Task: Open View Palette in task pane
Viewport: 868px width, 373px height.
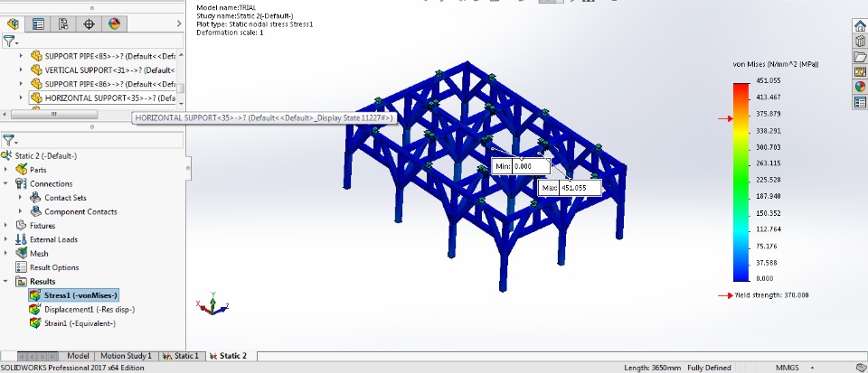Action: coord(860,72)
